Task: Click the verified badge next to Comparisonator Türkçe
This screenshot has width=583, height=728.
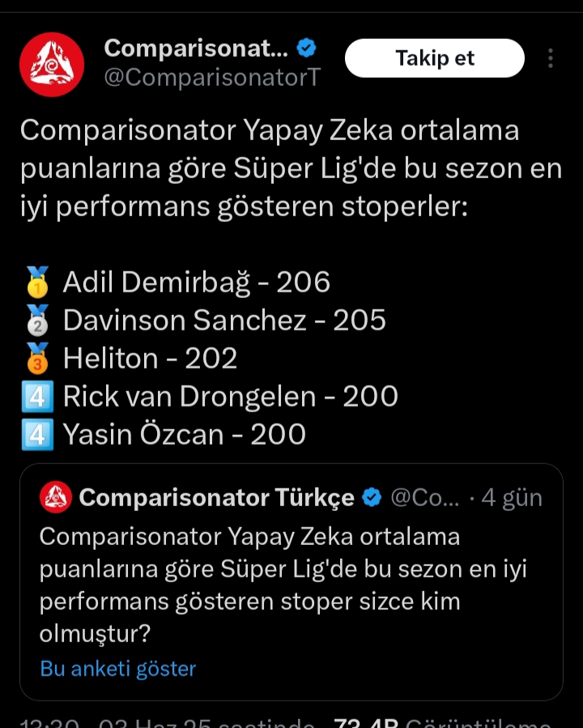Action: [372, 497]
